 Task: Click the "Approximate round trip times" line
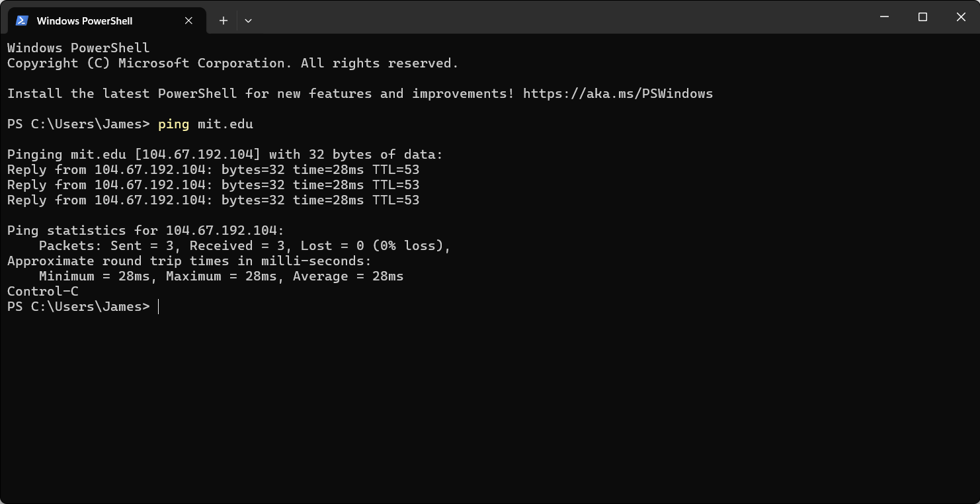(189, 261)
